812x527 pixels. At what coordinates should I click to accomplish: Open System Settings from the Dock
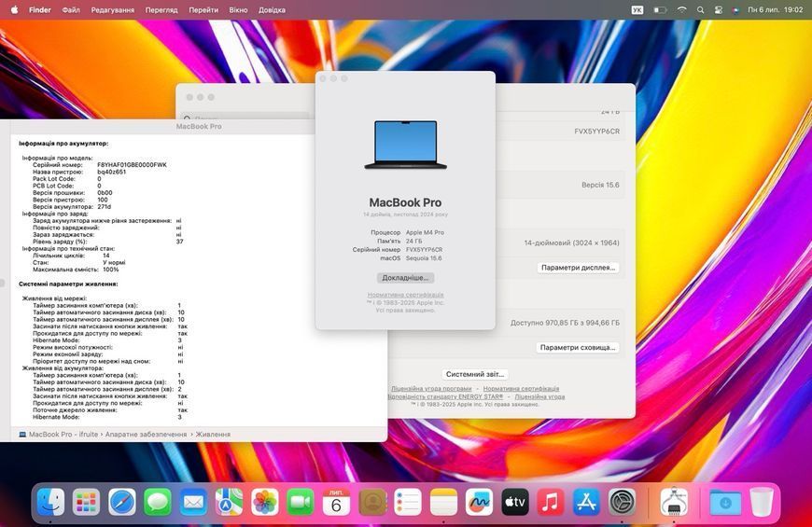(622, 502)
